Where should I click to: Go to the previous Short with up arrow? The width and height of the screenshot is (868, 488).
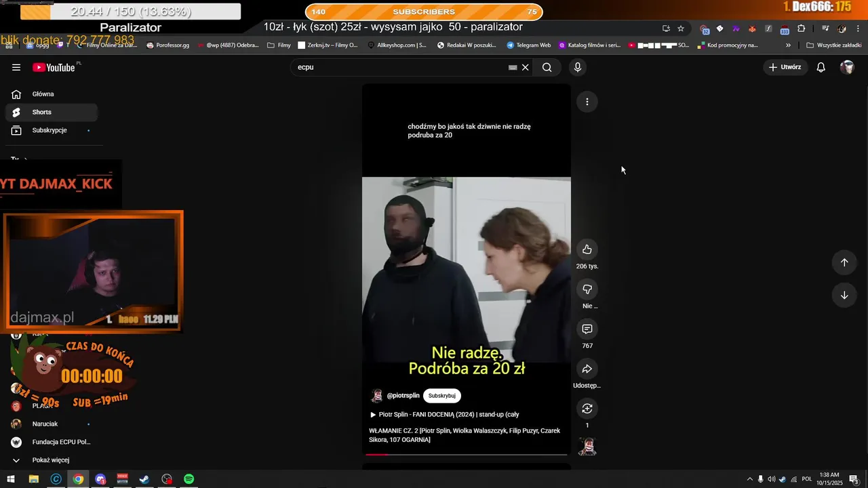pyautogui.click(x=844, y=262)
